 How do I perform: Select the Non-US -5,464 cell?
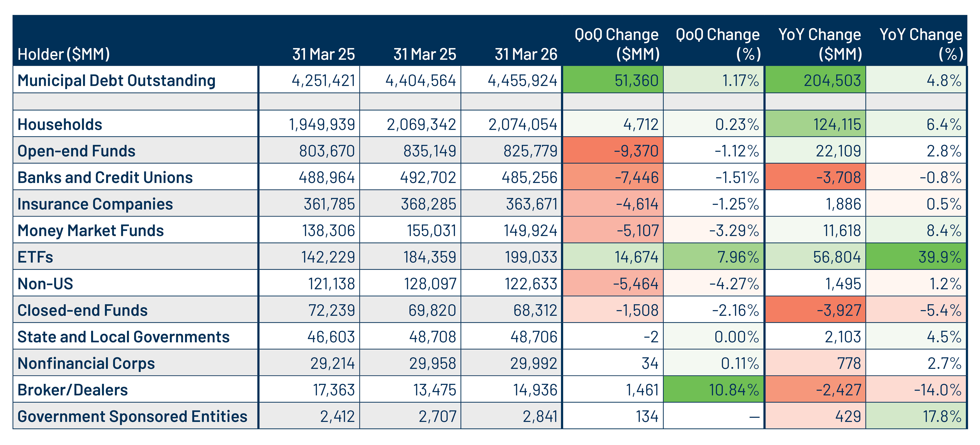click(x=613, y=283)
